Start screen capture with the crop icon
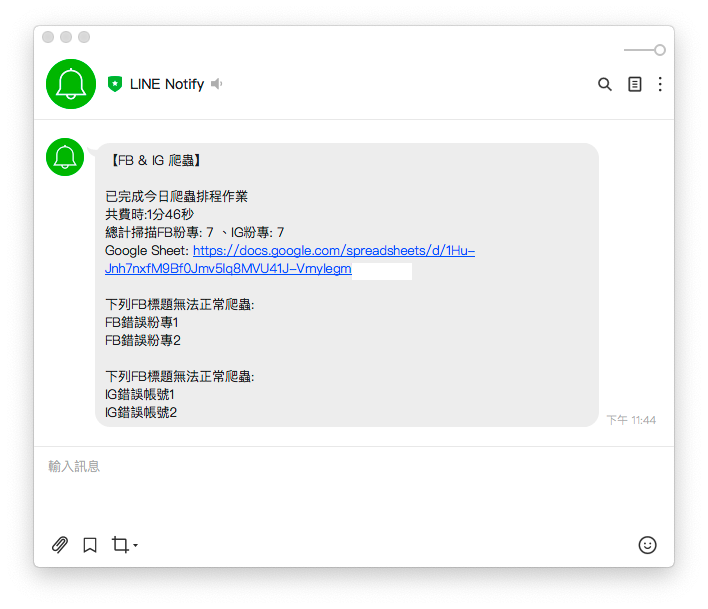This screenshot has width=708, height=609. (120, 544)
